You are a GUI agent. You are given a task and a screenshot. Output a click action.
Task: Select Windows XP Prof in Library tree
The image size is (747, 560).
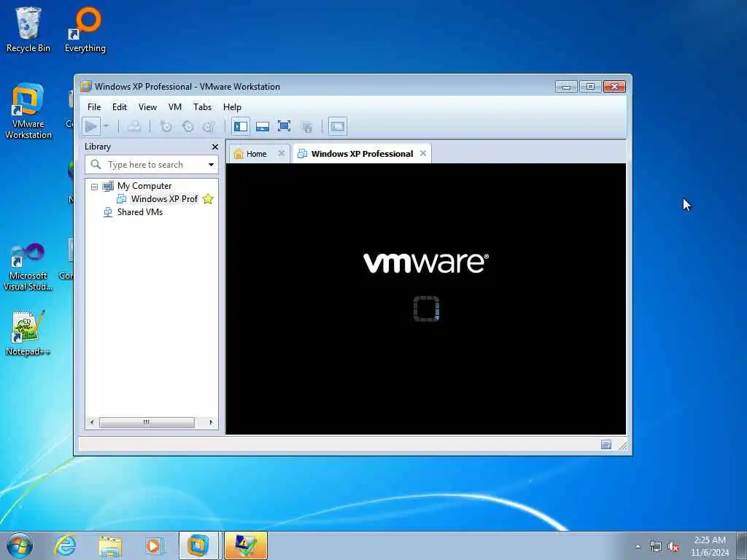tap(164, 199)
